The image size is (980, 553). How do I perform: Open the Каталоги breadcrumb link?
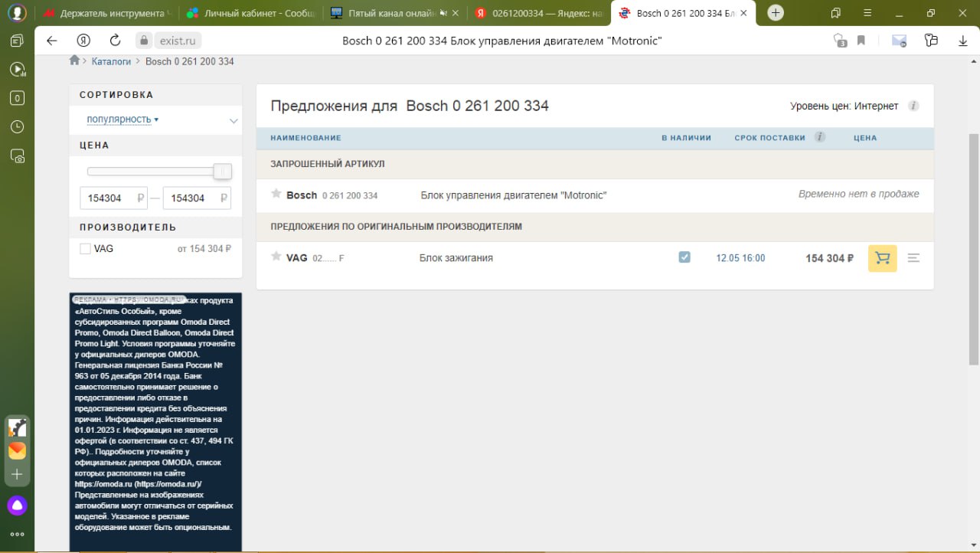[x=111, y=61]
